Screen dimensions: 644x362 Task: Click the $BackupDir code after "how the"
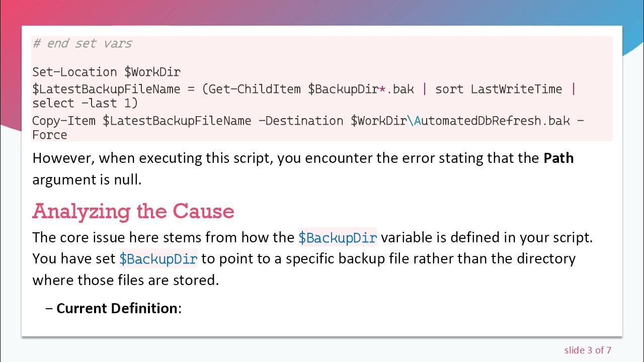(337, 237)
